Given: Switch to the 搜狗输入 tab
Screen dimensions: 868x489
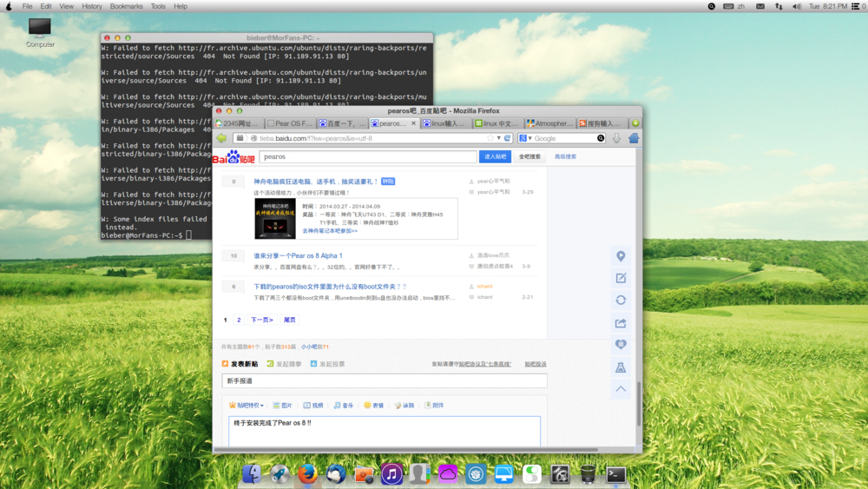Looking at the screenshot, I should (x=602, y=123).
